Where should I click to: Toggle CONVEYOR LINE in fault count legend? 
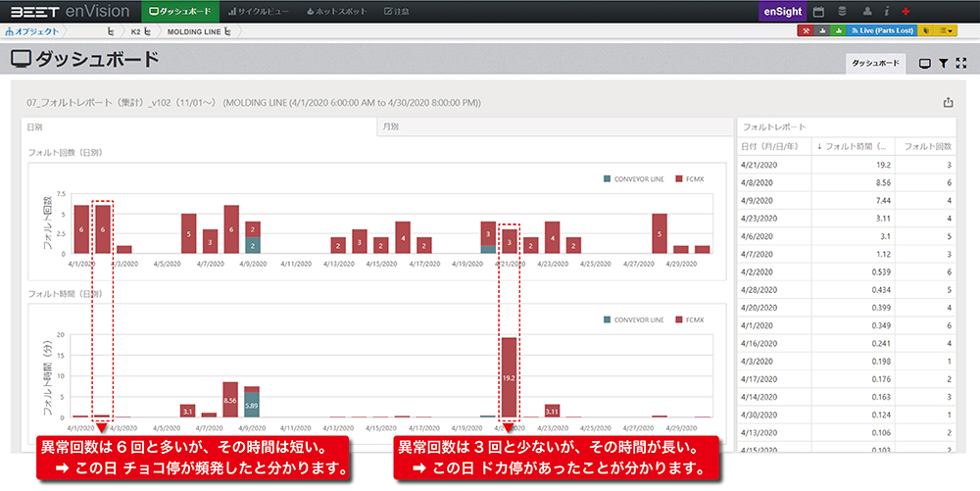[x=636, y=178]
